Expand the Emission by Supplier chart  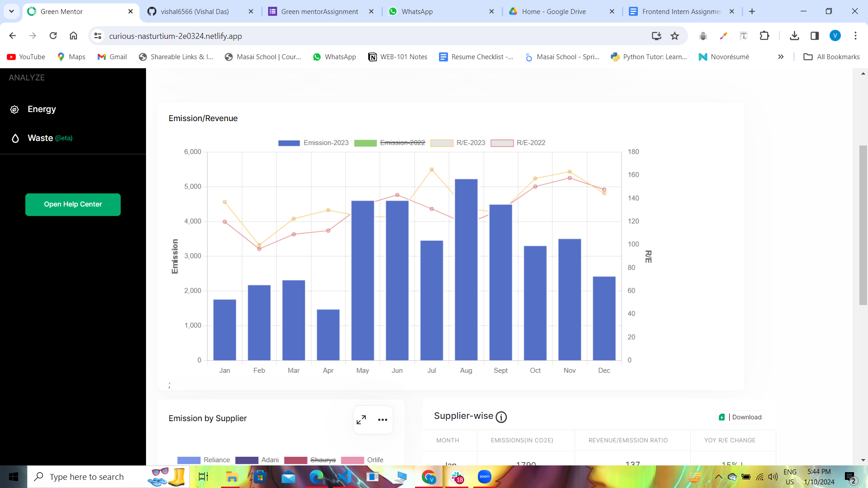pyautogui.click(x=361, y=420)
